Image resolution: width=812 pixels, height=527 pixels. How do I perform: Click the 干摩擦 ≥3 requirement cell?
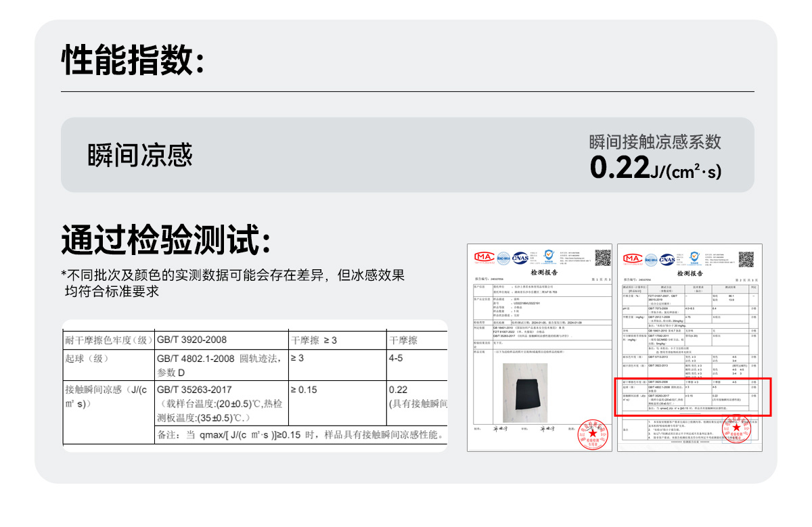(338, 340)
